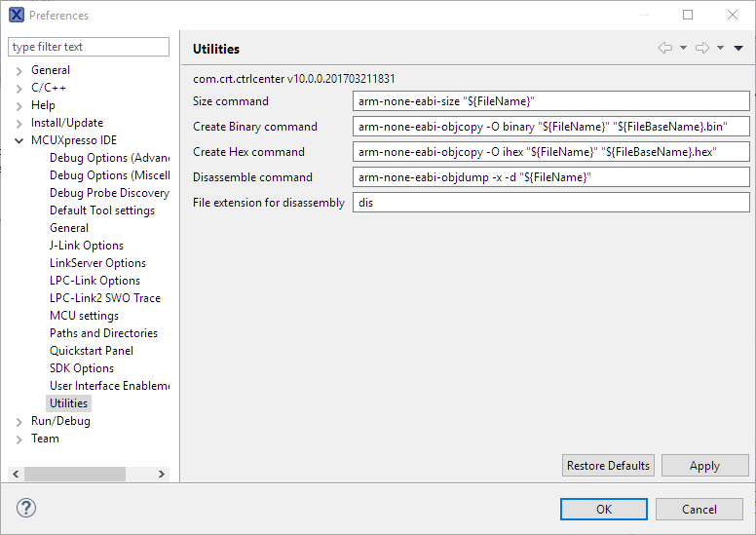Screen dimensions: 756x535
Task: Click the Utilities page heading
Action: pos(216,49)
